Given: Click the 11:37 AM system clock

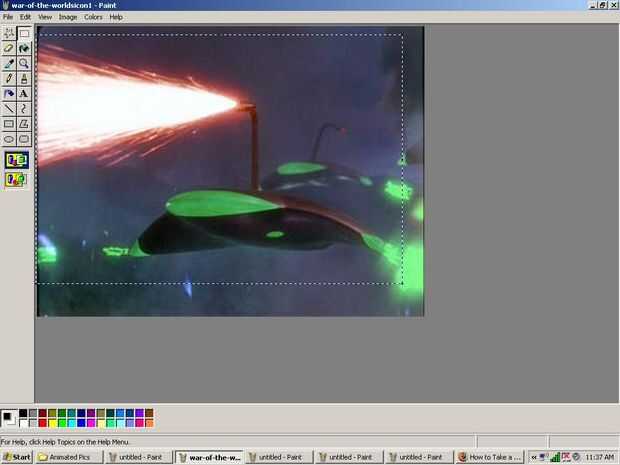Looking at the screenshot, I should [599, 457].
